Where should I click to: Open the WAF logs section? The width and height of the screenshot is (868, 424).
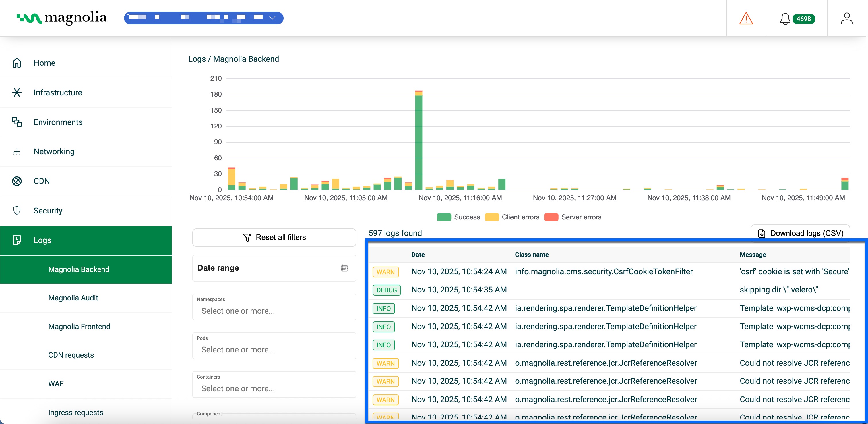(x=56, y=383)
